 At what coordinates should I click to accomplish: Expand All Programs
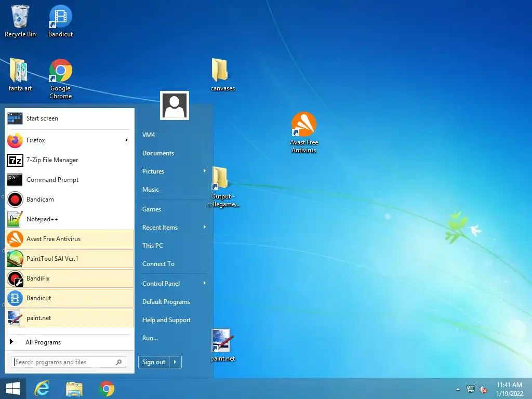coord(69,342)
